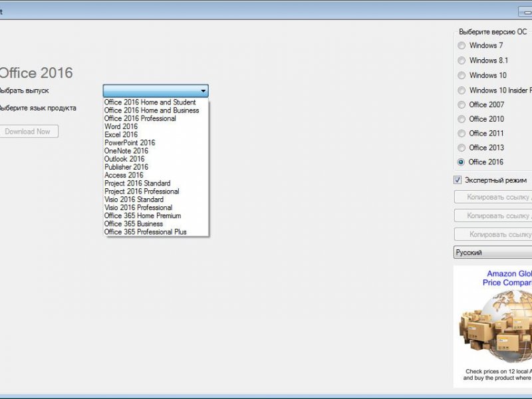Select Windows 10 radio button
This screenshot has height=399, width=532.
[462, 75]
